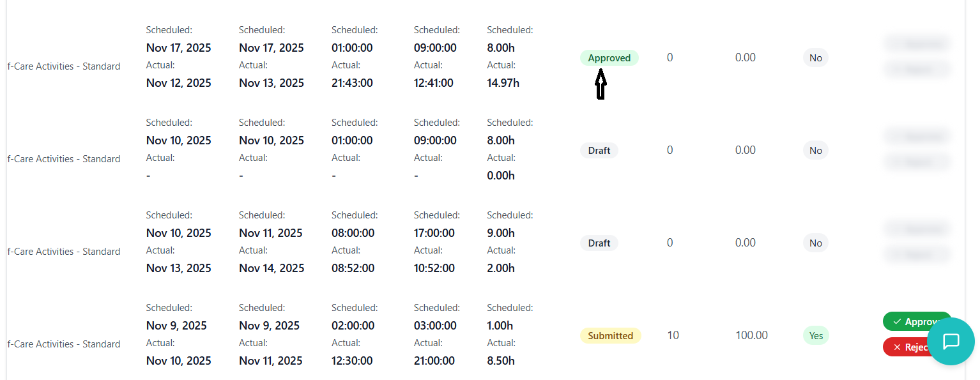Image resolution: width=980 pixels, height=380 pixels.
Task: Click the green Yes badge
Action: pyautogui.click(x=816, y=336)
